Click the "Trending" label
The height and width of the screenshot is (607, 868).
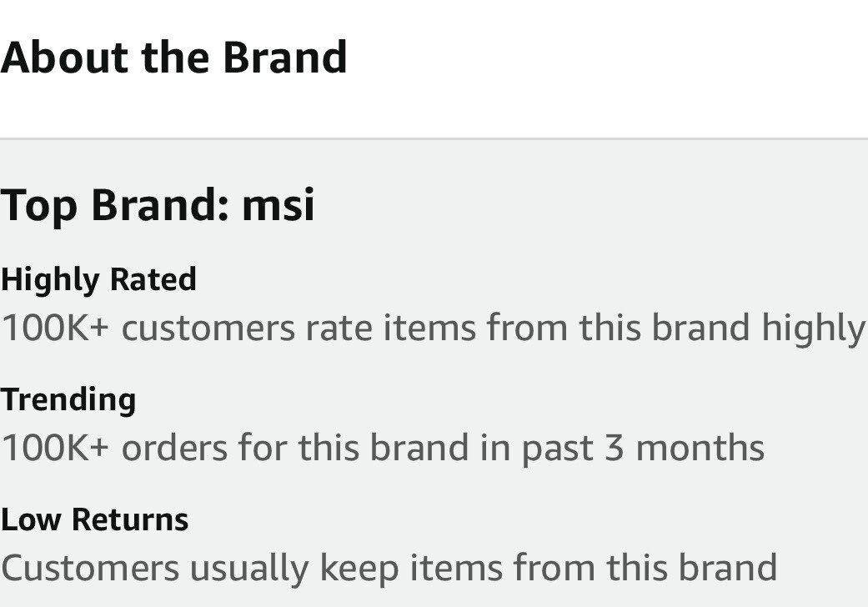pos(68,400)
